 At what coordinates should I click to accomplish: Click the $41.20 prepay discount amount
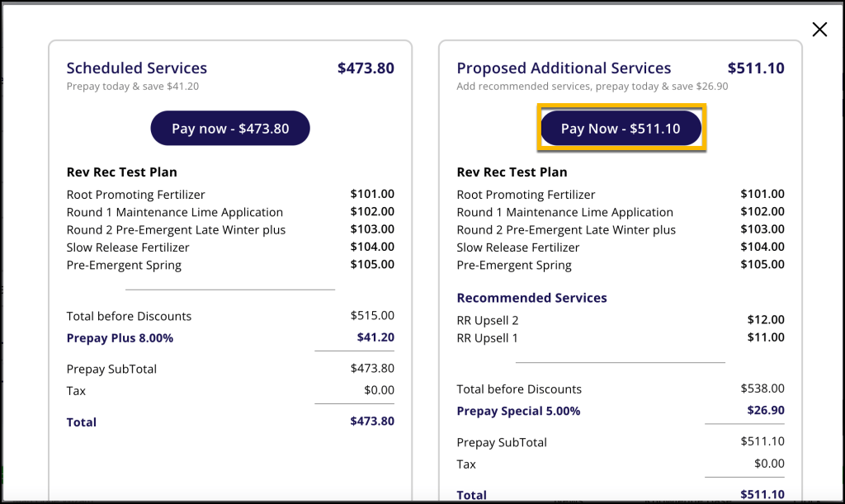(375, 337)
